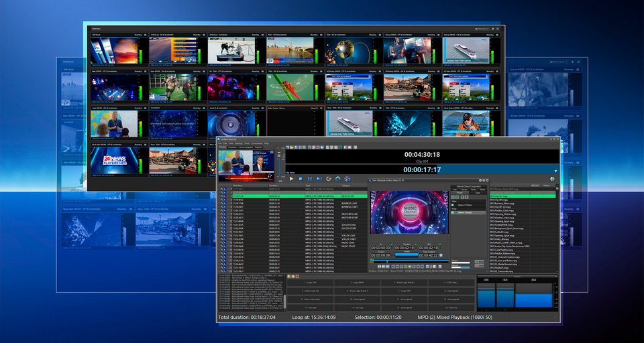Screen dimensions: 644x343
Task: Click the star icon above shortcut buttons
Action: tap(293, 277)
